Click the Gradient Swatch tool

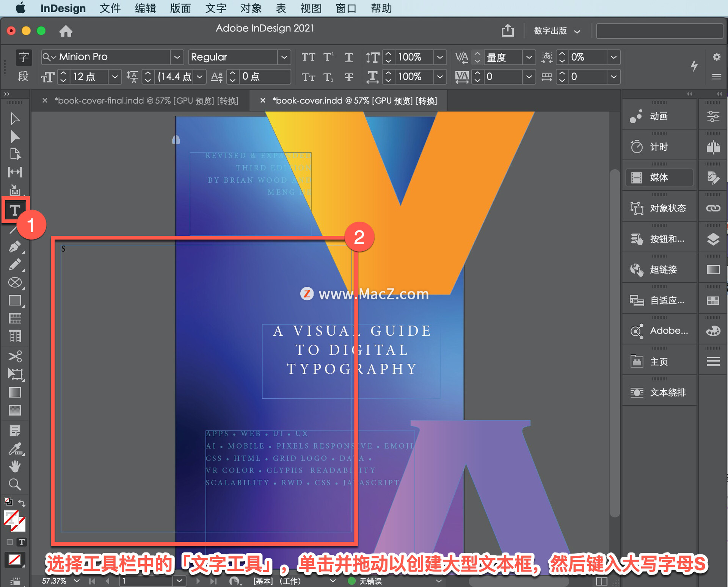click(15, 392)
